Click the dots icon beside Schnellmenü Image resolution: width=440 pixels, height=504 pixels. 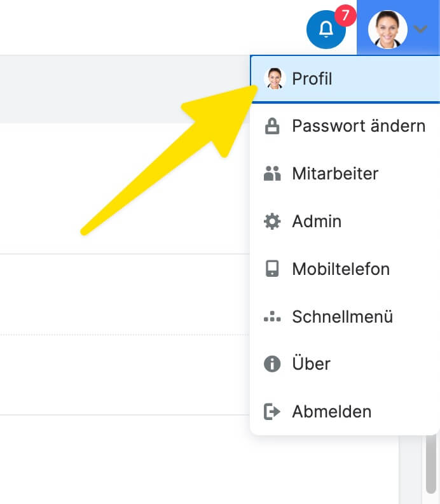coord(272,316)
